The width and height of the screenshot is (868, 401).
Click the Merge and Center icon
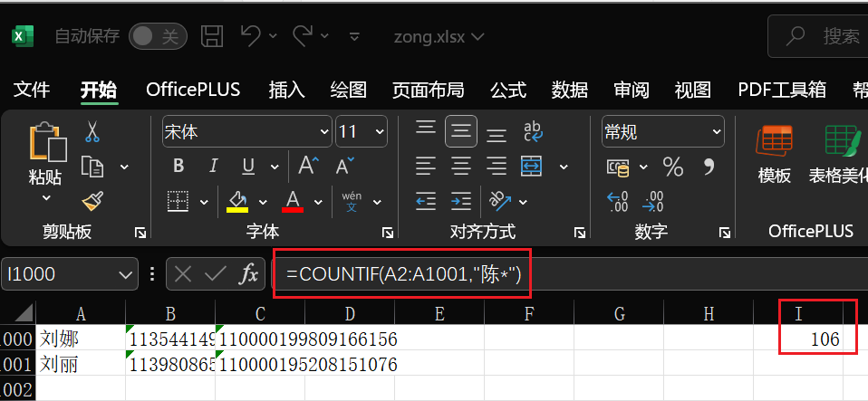tap(532, 167)
